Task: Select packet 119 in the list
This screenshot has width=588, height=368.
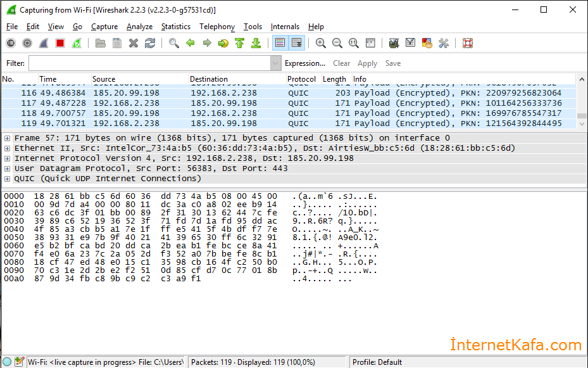Action: [289, 124]
